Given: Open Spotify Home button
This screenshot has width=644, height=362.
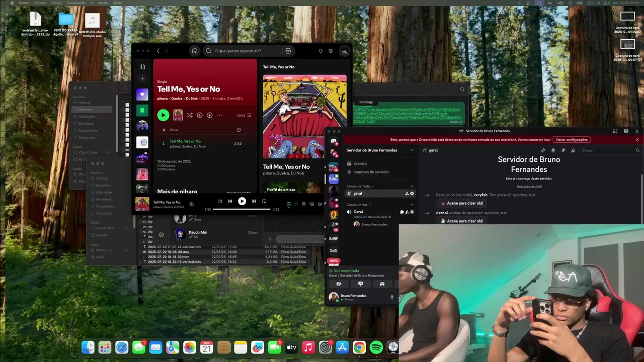Looking at the screenshot, I should 194,51.
